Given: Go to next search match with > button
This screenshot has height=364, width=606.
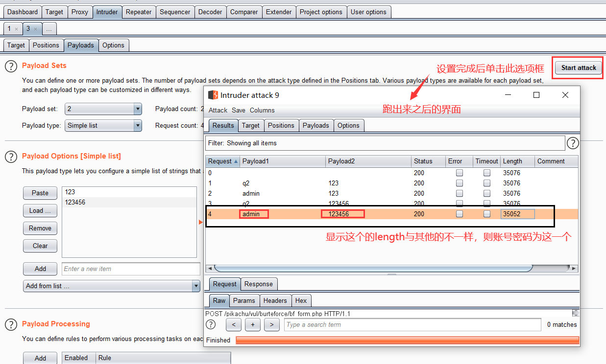Looking at the screenshot, I should click(x=272, y=324).
